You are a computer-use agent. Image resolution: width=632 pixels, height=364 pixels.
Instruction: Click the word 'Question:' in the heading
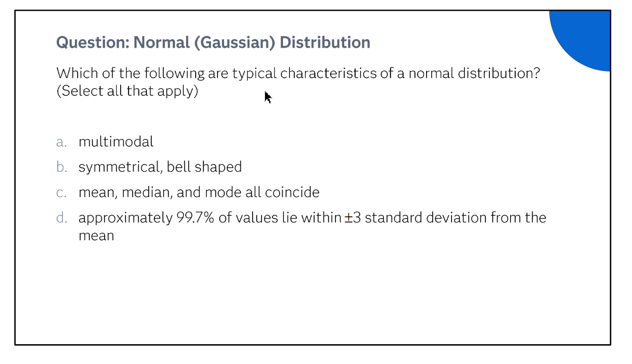93,43
